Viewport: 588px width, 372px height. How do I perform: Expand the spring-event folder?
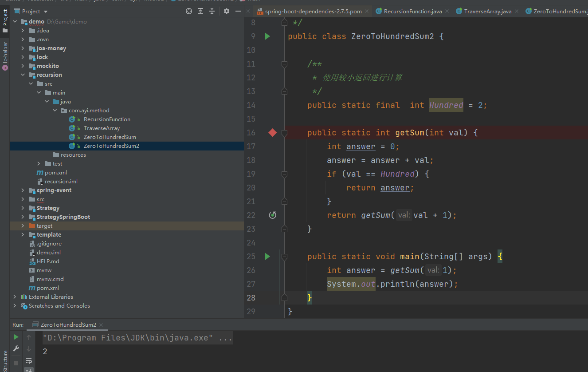(23, 190)
